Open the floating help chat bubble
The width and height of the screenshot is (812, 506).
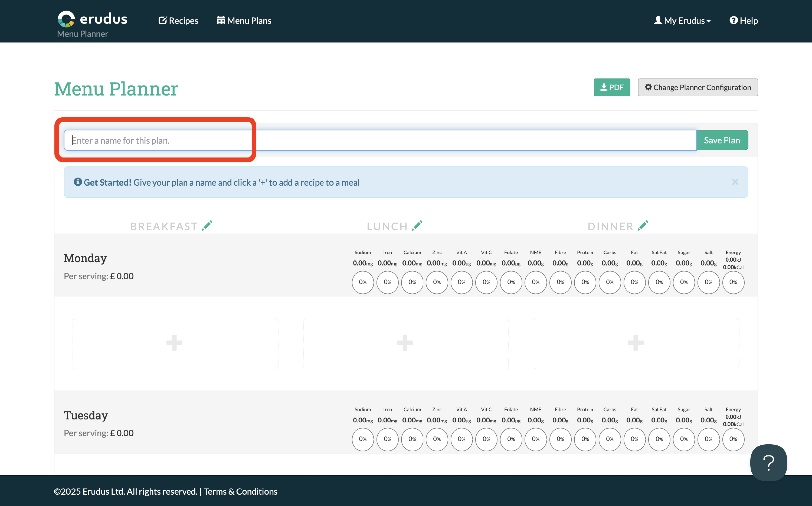[768, 462]
